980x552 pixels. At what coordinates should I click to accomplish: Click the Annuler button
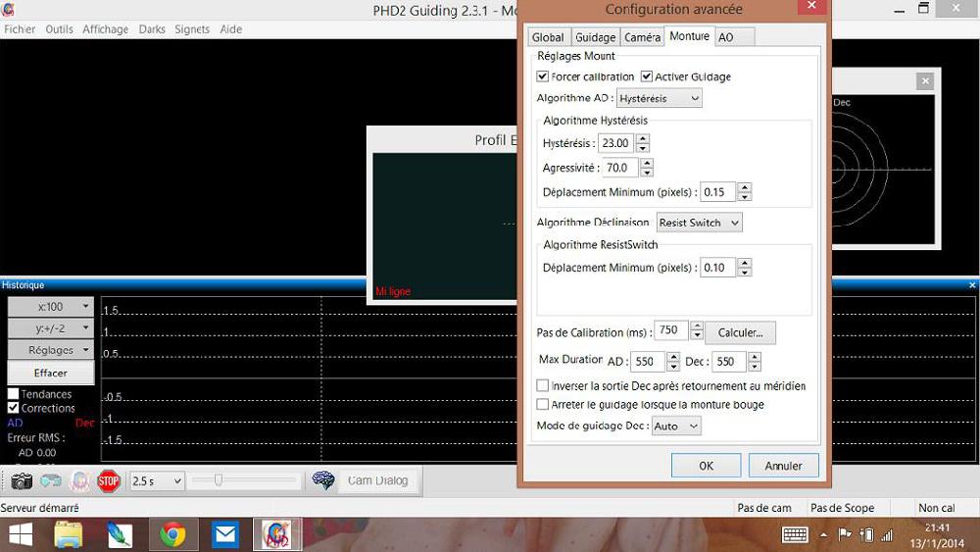pos(783,466)
